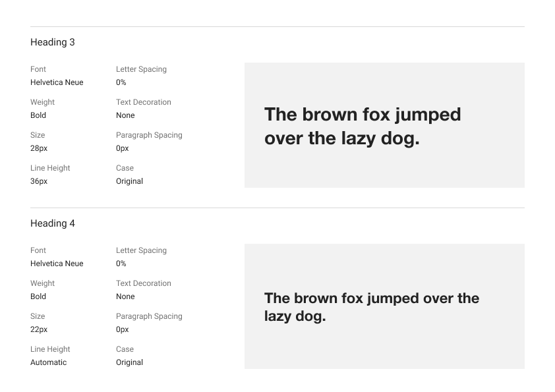Click the "Heading 4" section title
555x392 pixels.
pos(53,223)
